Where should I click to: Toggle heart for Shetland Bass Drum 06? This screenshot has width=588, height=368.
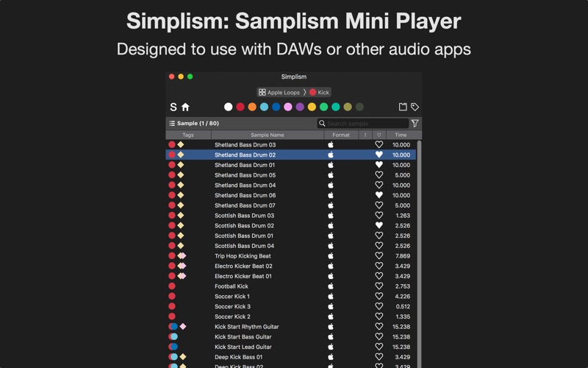(x=379, y=195)
